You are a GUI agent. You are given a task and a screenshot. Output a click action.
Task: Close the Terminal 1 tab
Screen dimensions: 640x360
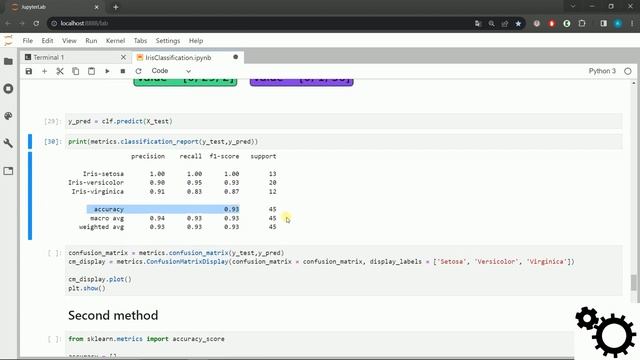pyautogui.click(x=123, y=58)
